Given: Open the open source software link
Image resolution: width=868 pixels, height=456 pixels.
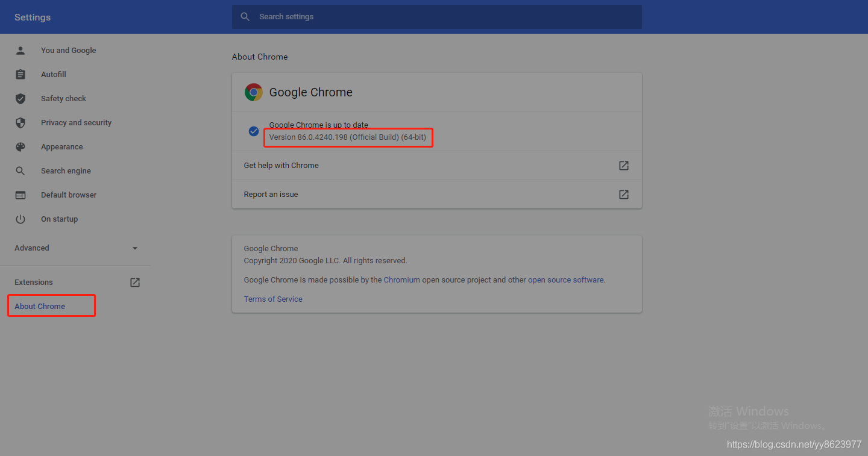Looking at the screenshot, I should (565, 280).
